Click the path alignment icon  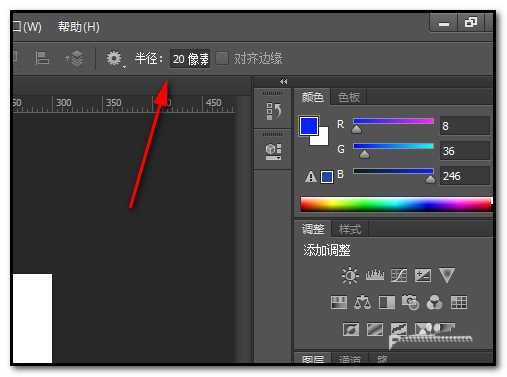42,58
